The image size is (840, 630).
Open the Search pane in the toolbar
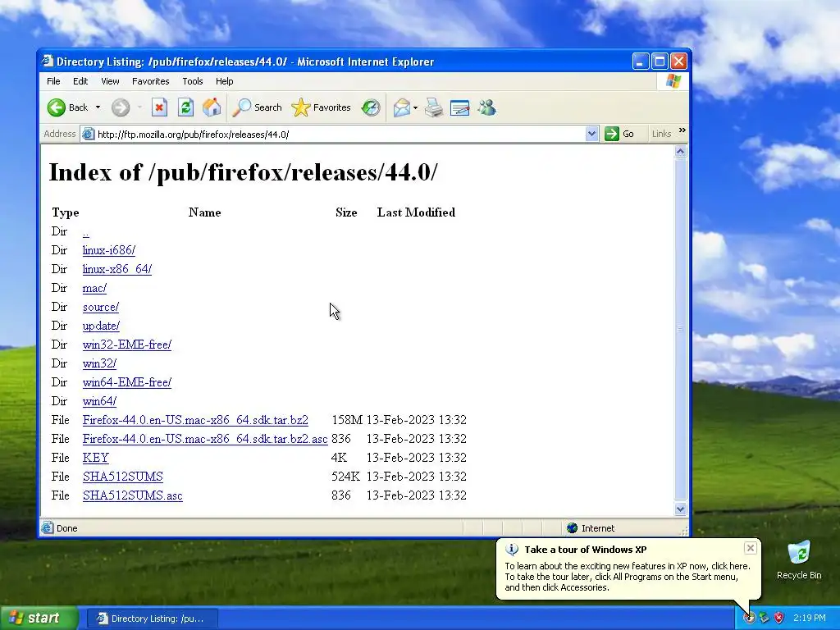click(257, 107)
